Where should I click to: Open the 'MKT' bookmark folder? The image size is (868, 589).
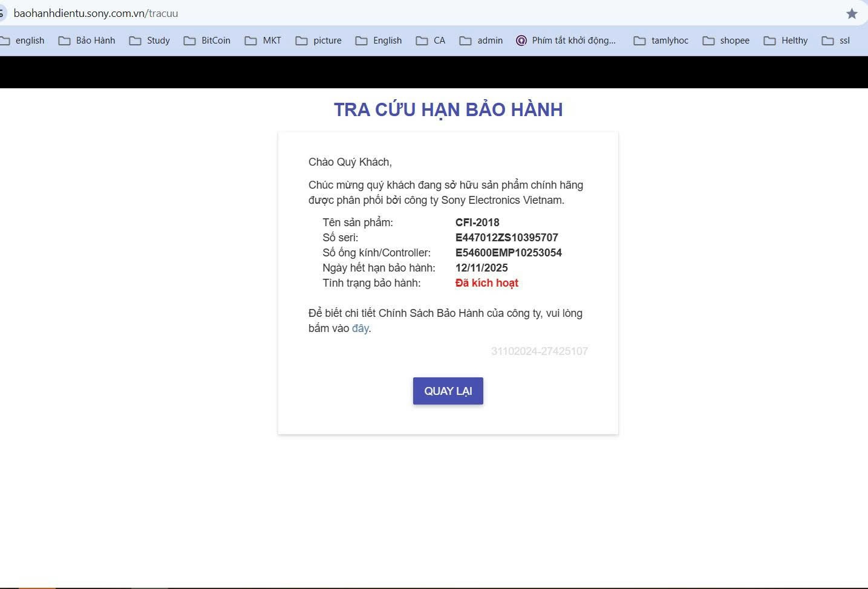coord(263,41)
